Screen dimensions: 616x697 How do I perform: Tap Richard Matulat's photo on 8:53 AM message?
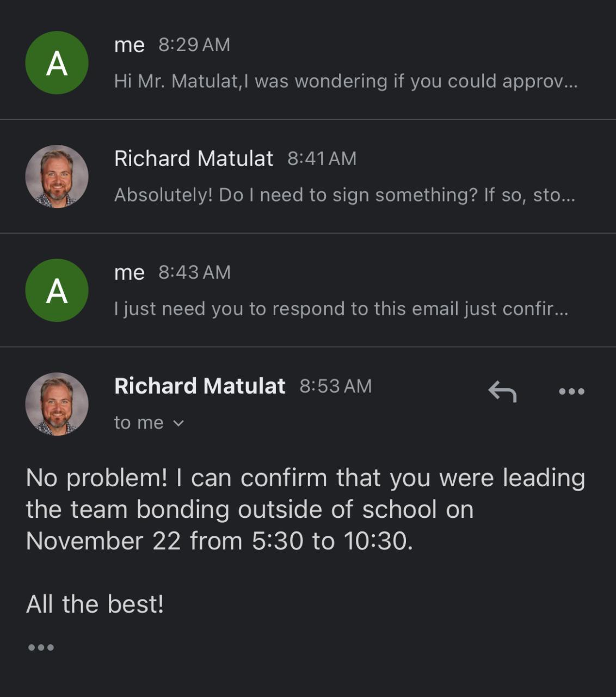(57, 404)
